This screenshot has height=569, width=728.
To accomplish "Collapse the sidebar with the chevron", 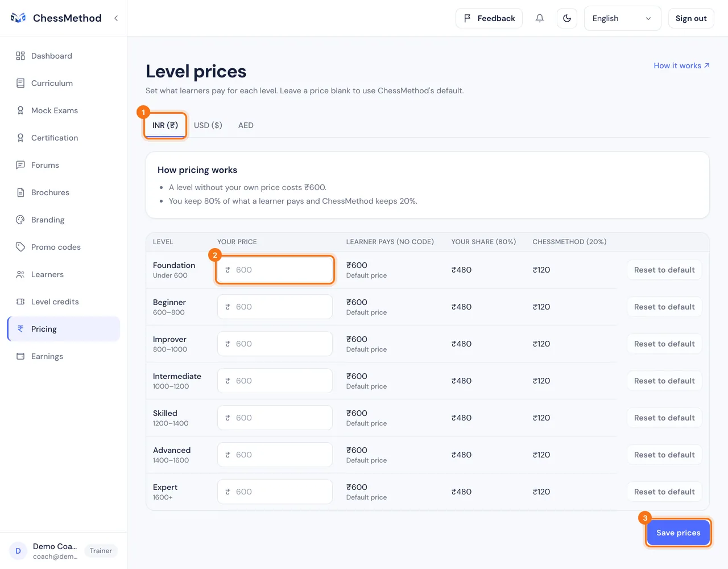I will (116, 18).
